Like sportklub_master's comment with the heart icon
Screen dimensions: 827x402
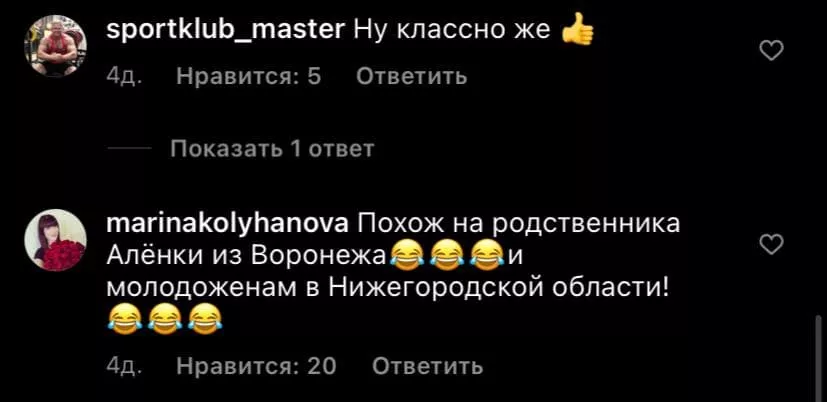[772, 51]
